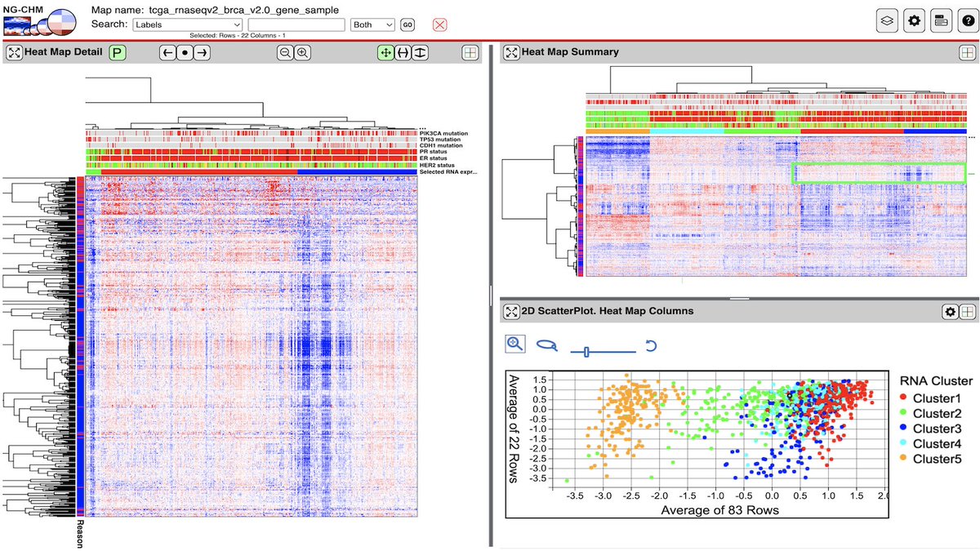Screen dimensions: 980x551
Task: Toggle the green P primary button
Action: [x=118, y=52]
